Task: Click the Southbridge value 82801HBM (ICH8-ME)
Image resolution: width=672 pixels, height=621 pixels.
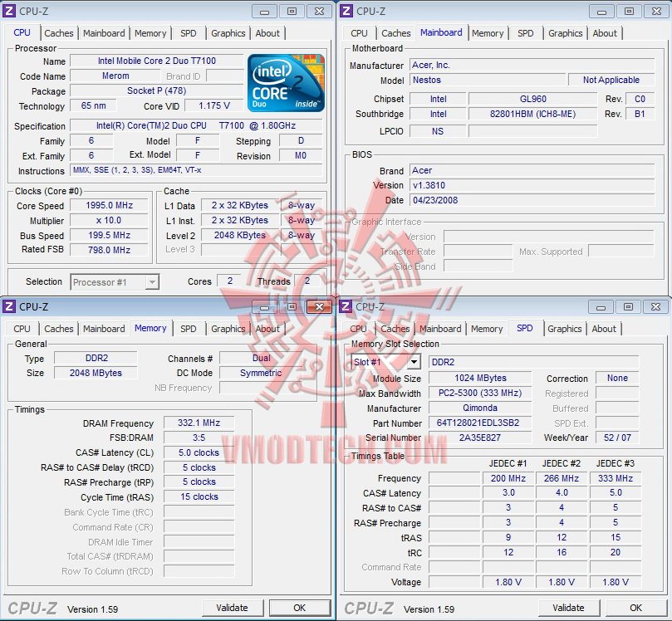Action: 532,114
